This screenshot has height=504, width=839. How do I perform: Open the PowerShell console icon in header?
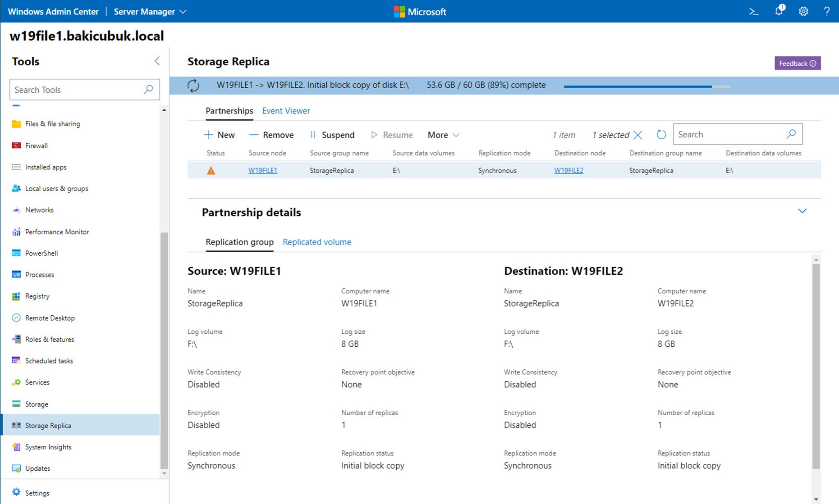point(754,12)
